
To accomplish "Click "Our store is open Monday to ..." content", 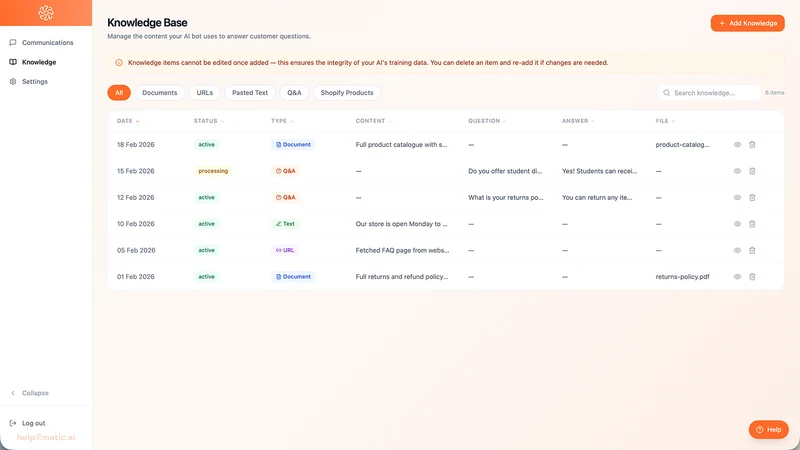I will click(402, 224).
